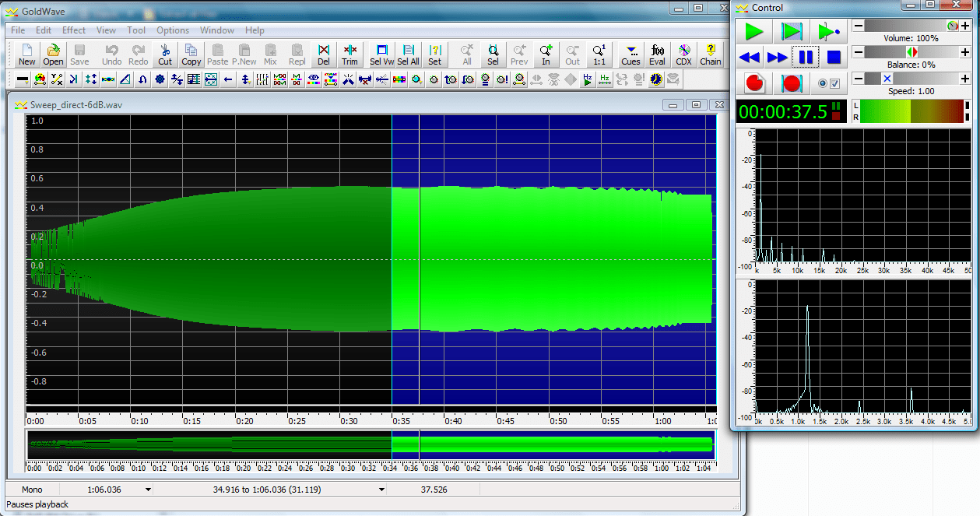Image resolution: width=980 pixels, height=516 pixels.
Task: Open the Window menu
Action: pos(217,30)
